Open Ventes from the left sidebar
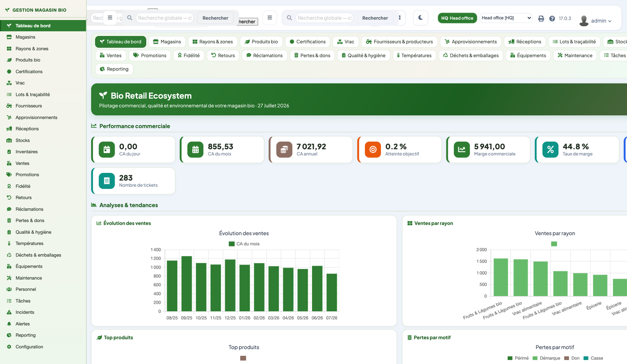This screenshot has width=627, height=364. pos(43,163)
